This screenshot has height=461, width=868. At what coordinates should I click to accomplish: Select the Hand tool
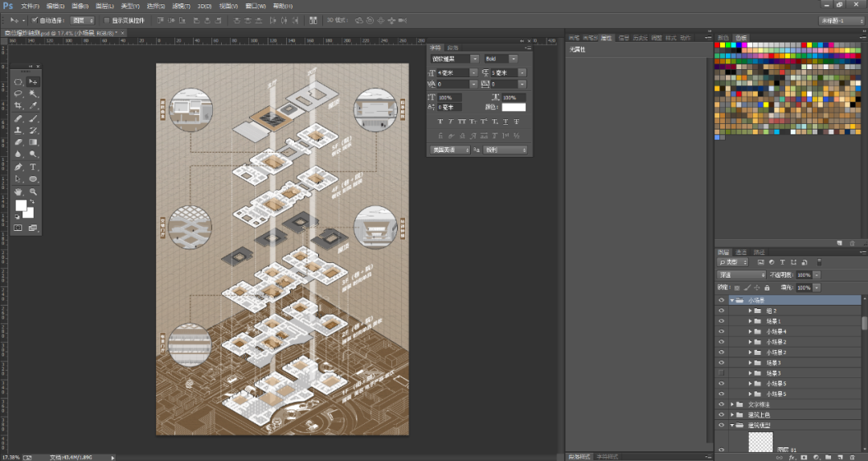(18, 191)
